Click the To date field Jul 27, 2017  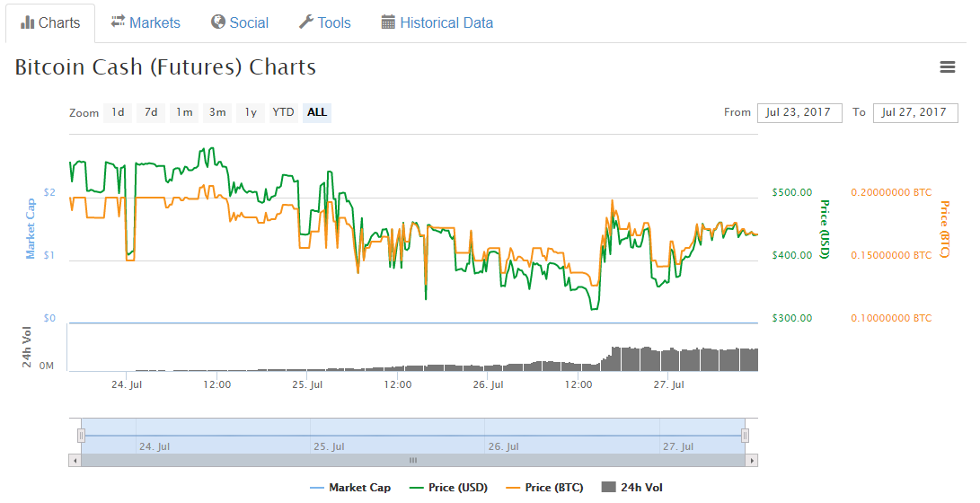(915, 112)
